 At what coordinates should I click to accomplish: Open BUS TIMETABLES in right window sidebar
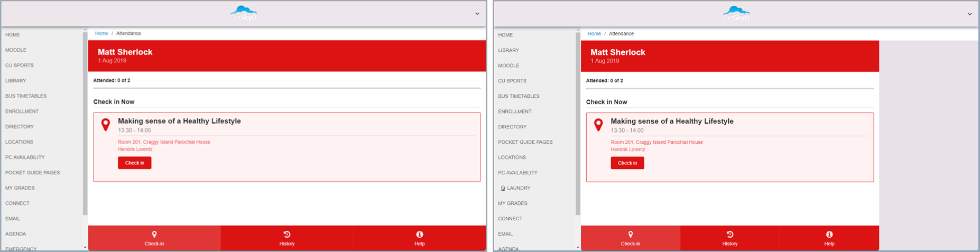[519, 96]
